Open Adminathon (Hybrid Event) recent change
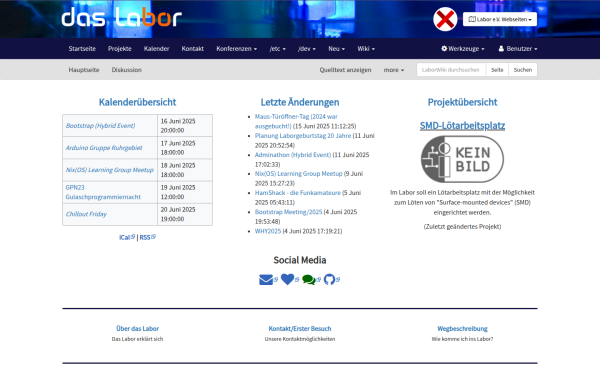Viewport: 600px width, 375px height. click(293, 155)
